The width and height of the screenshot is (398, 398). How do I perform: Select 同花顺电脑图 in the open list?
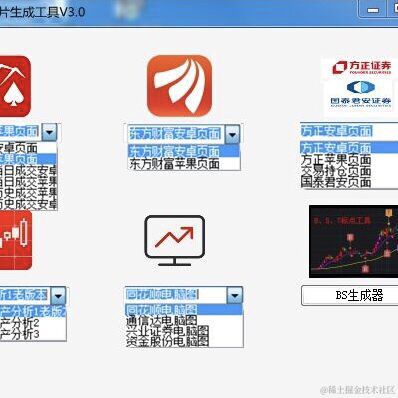(x=184, y=310)
